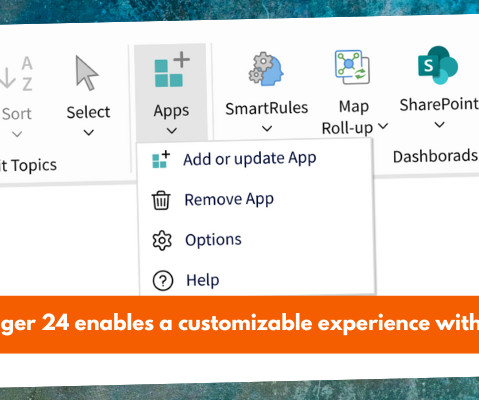Click the Options gear icon
Screen dimensions: 479x400
click(162, 240)
